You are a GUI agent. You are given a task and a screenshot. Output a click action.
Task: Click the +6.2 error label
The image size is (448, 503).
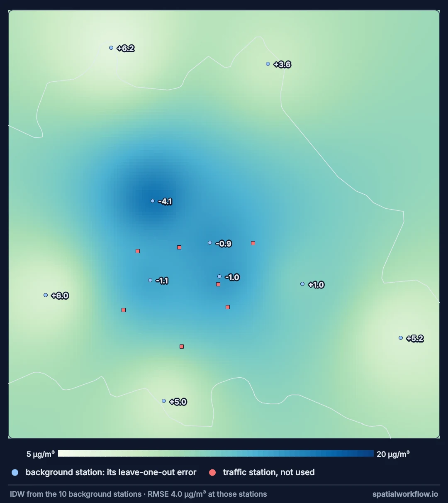126,49
